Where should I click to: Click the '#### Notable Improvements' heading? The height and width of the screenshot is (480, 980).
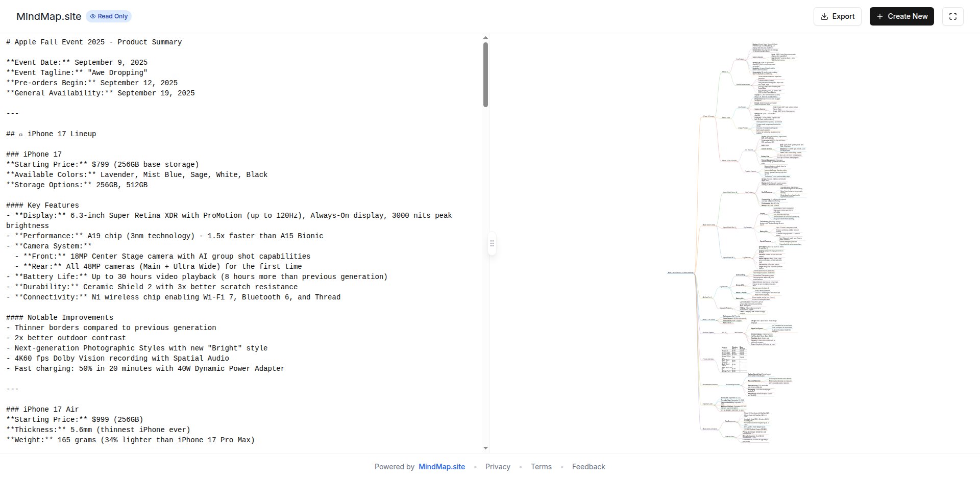[60, 317]
